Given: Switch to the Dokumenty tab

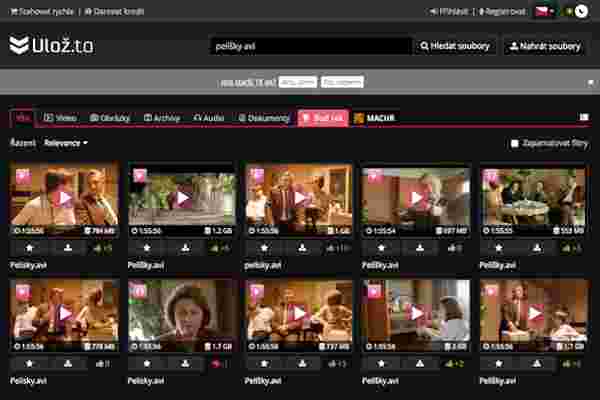Looking at the screenshot, I should (x=264, y=118).
